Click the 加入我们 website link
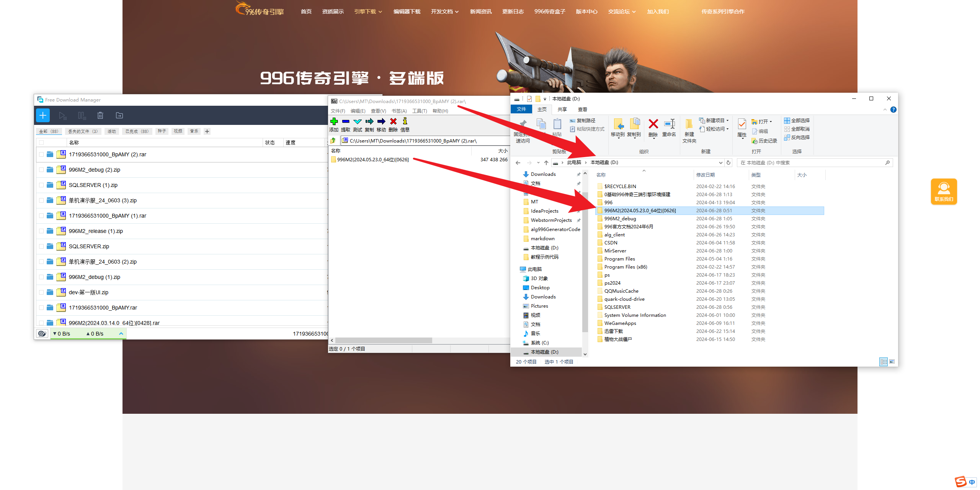Screen dimensions: 980x490 [x=658, y=11]
